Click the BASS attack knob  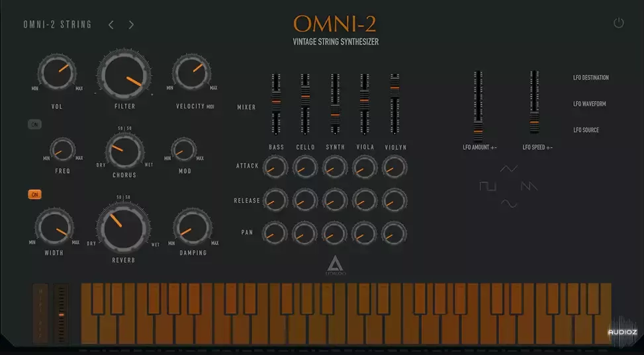click(x=275, y=167)
